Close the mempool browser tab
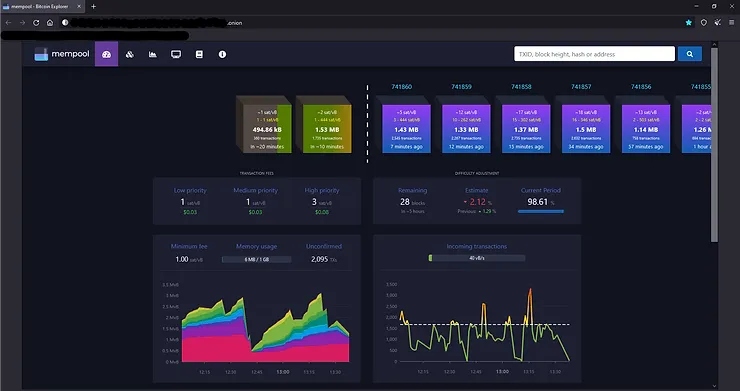Image resolution: width=740 pixels, height=391 pixels. (x=79, y=7)
